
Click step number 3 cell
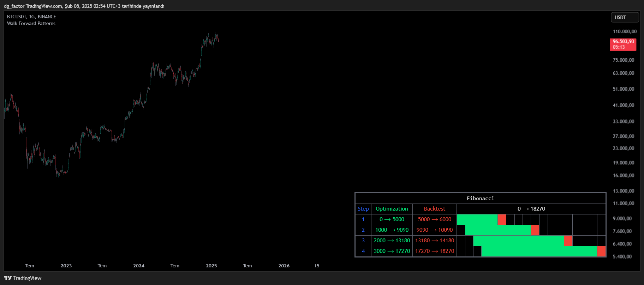[x=363, y=241]
